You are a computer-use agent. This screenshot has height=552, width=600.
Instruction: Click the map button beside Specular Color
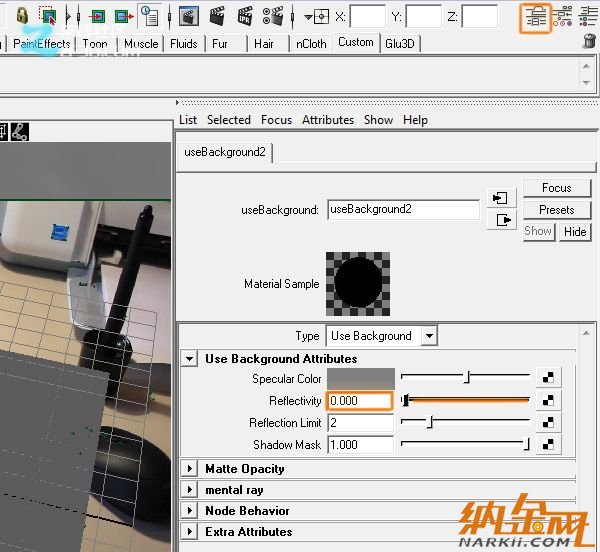pos(549,378)
